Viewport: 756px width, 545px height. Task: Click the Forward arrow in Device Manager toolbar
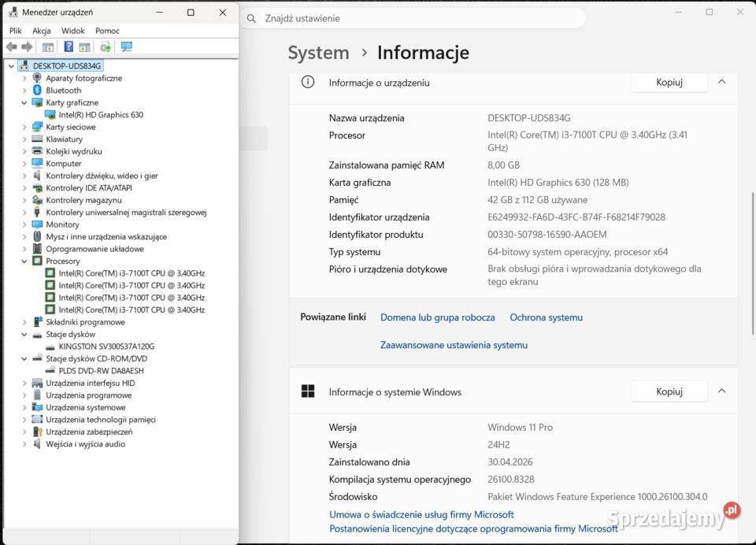point(28,46)
